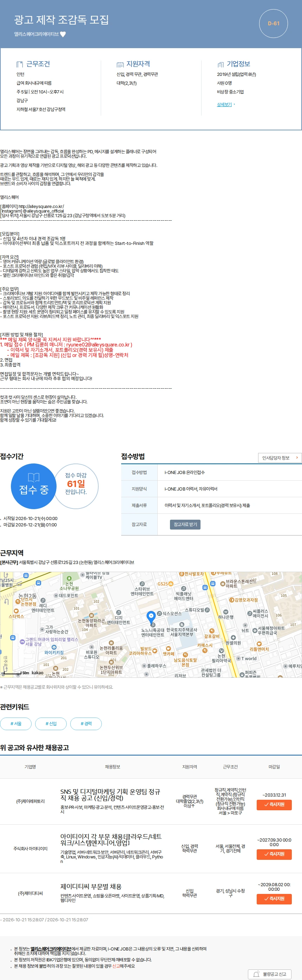
Task: Click the heart favorite icon beside company name
Action: point(63,34)
